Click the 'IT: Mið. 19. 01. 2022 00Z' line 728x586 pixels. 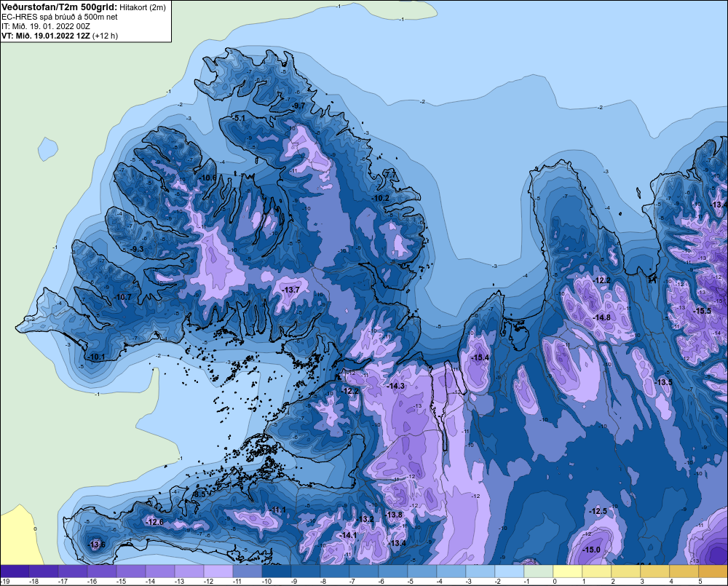pyautogui.click(x=45, y=26)
